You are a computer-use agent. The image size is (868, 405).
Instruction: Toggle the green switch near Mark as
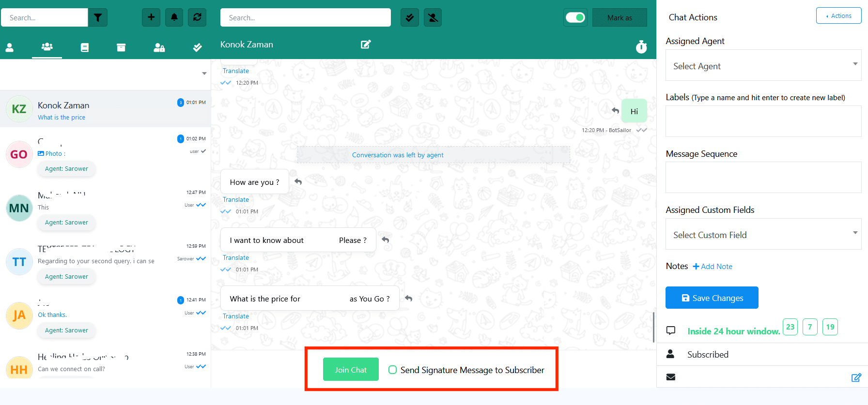pyautogui.click(x=575, y=18)
